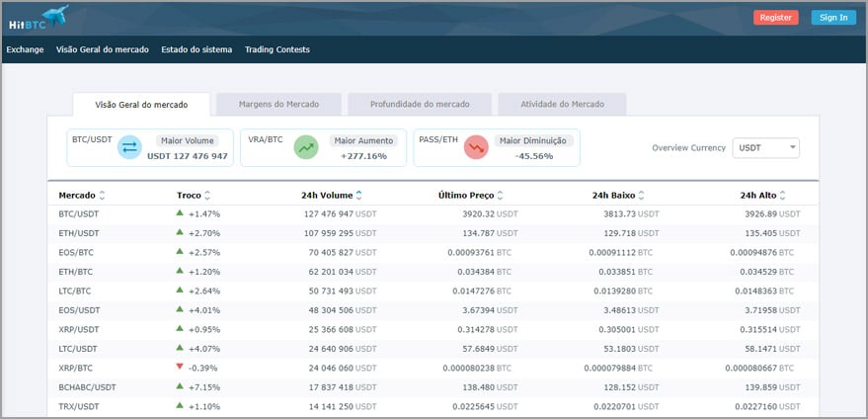Viewport: 868px width, 419px height.
Task: Click 24h high value 3926.89
Action: [759, 213]
